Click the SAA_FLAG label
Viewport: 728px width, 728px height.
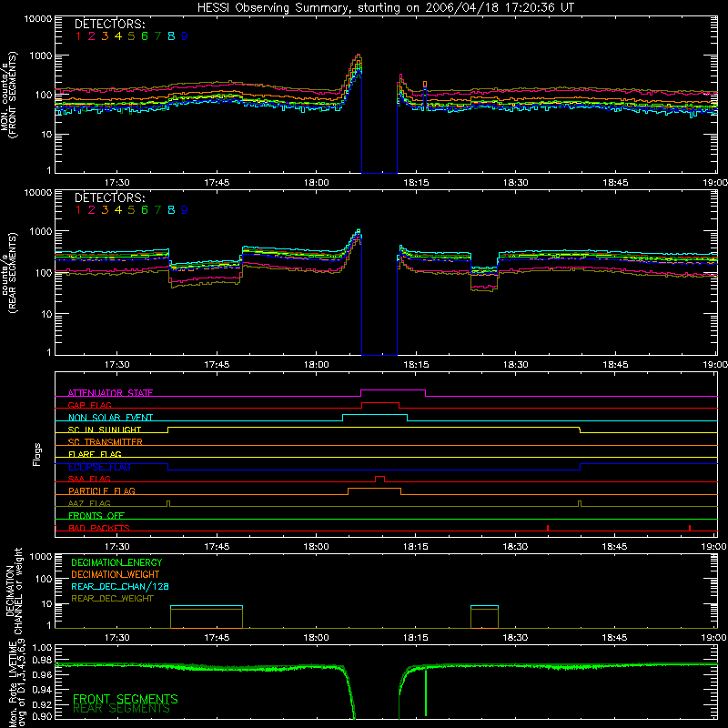tap(89, 479)
